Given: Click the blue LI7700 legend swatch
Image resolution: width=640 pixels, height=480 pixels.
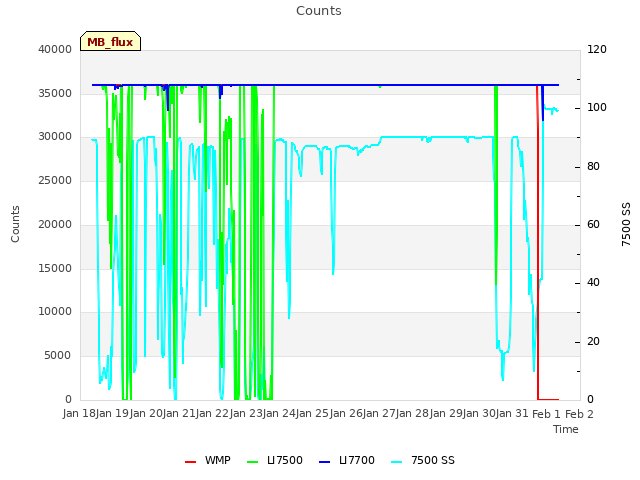Looking at the screenshot, I should click(x=324, y=462).
